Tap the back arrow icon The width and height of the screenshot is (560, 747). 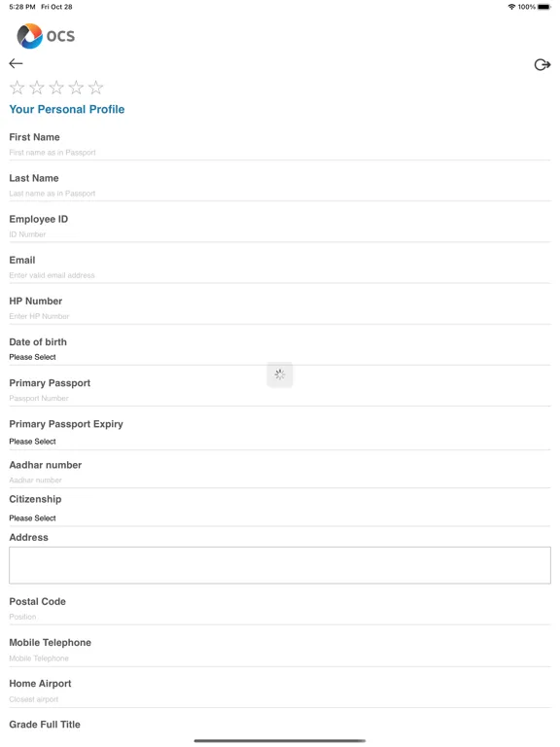16,63
